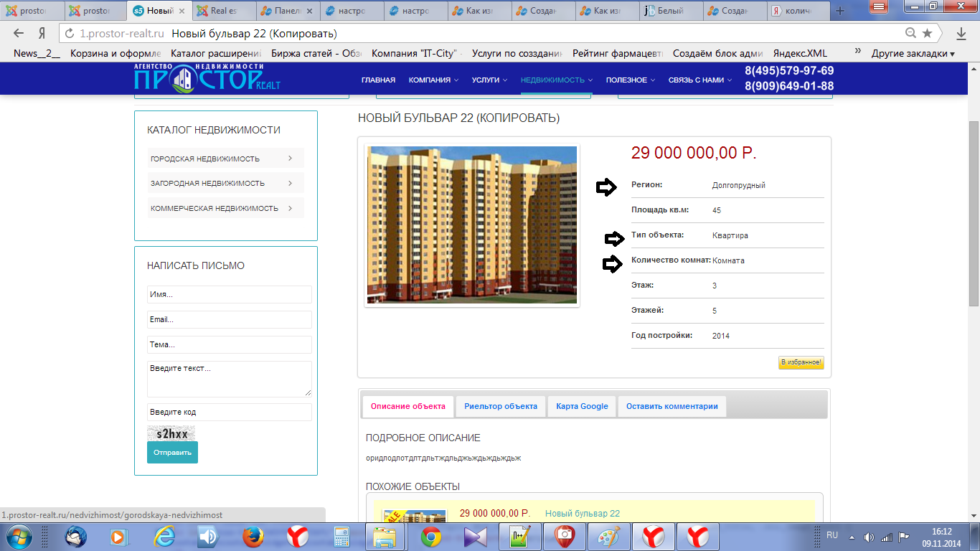Switch to the Риэльтор объекта tab

click(500, 406)
